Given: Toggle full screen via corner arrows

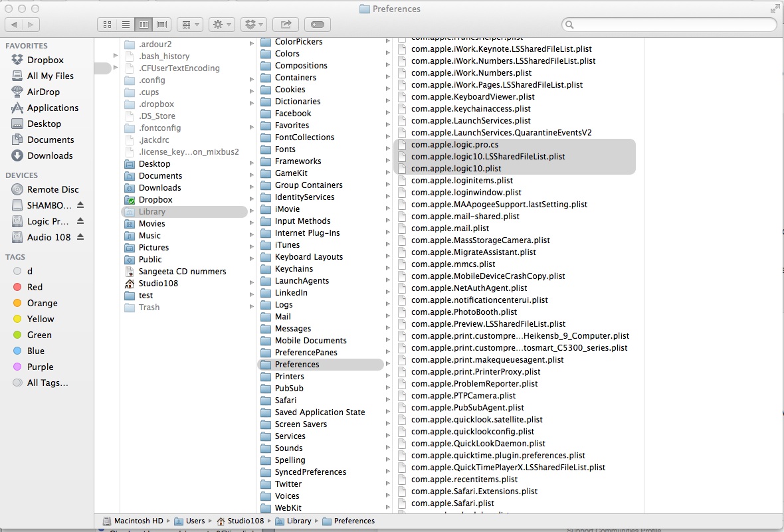Looking at the screenshot, I should 775,9.
